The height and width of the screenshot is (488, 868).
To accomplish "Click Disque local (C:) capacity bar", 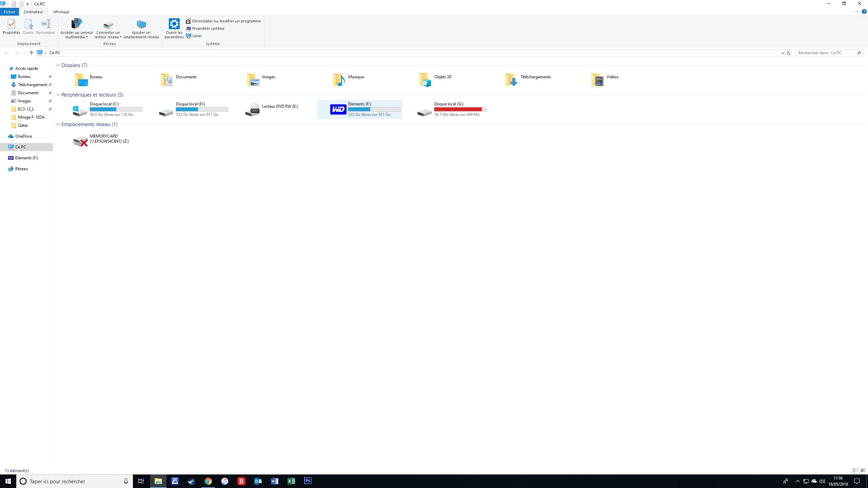I will click(x=116, y=109).
